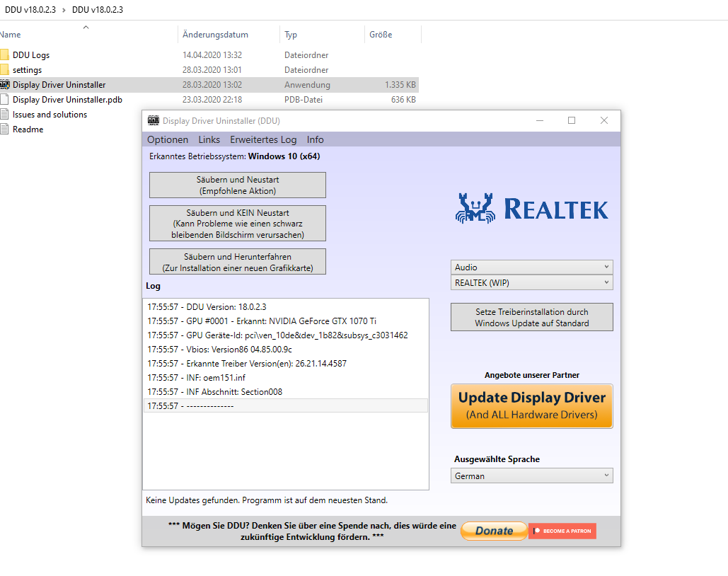Image resolution: width=728 pixels, height=576 pixels.
Task: Select log line INF: oem151.inf
Action: 286,378
